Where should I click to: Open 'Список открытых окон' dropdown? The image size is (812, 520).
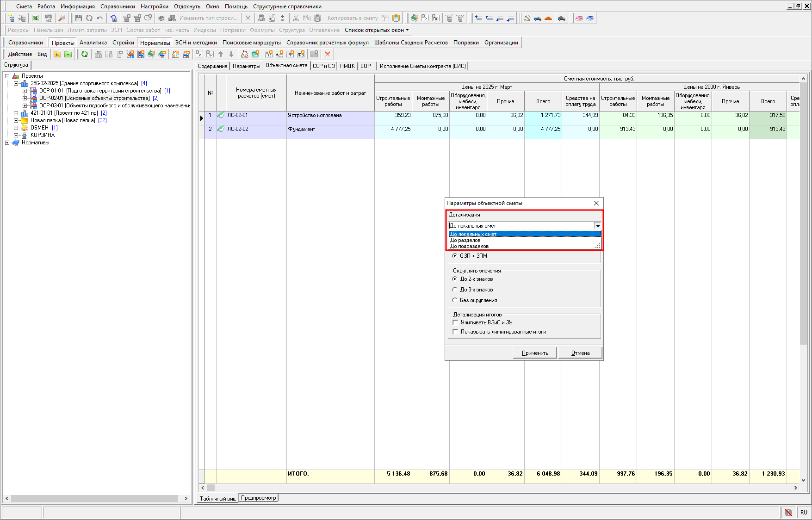coord(377,30)
